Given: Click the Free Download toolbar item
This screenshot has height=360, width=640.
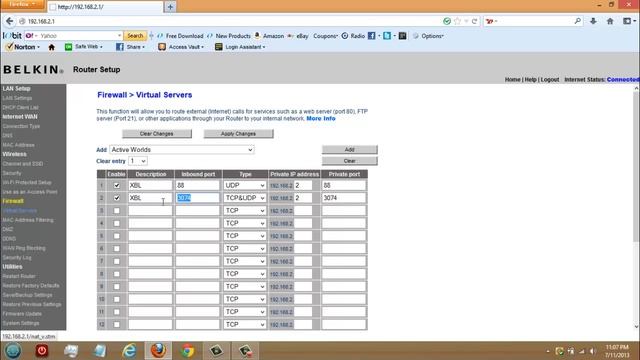Looking at the screenshot, I should (180, 36).
